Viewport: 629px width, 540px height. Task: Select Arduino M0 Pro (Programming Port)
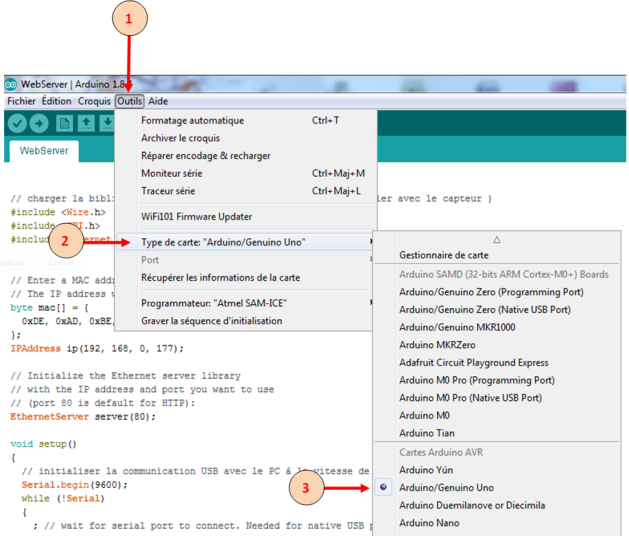497,380
